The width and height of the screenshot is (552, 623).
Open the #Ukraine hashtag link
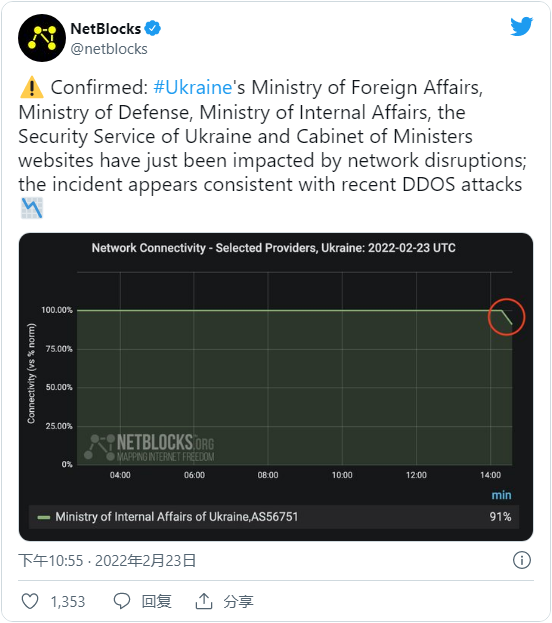[x=193, y=87]
